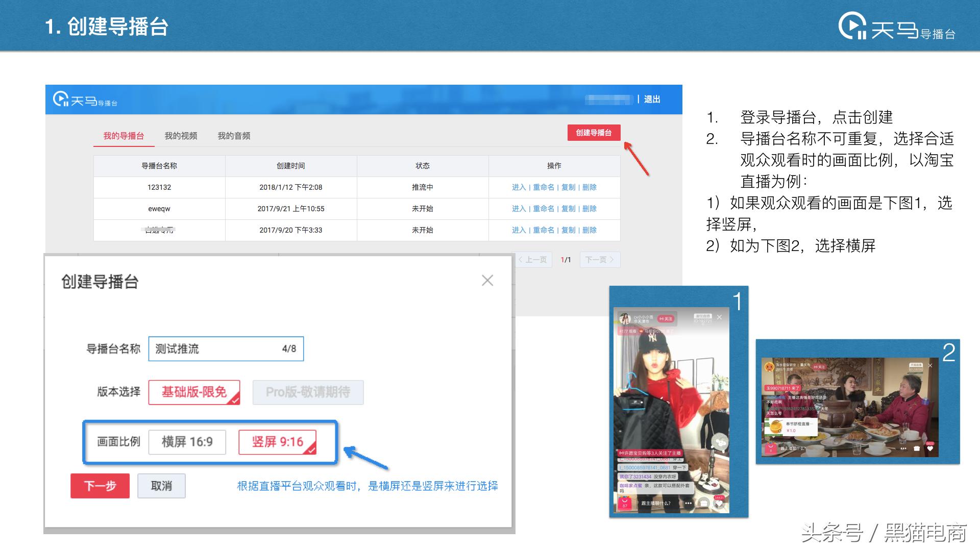
Task: Choose the 基础版-限免 version option
Action: pos(193,392)
